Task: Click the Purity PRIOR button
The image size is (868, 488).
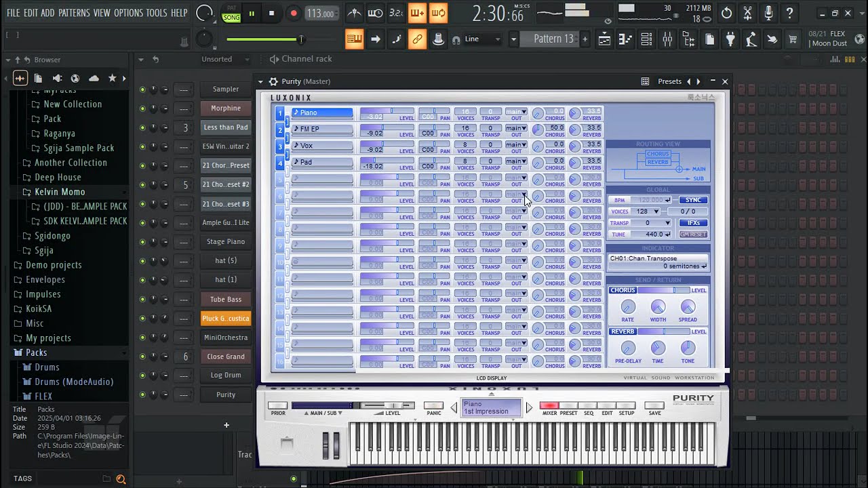Action: (278, 406)
